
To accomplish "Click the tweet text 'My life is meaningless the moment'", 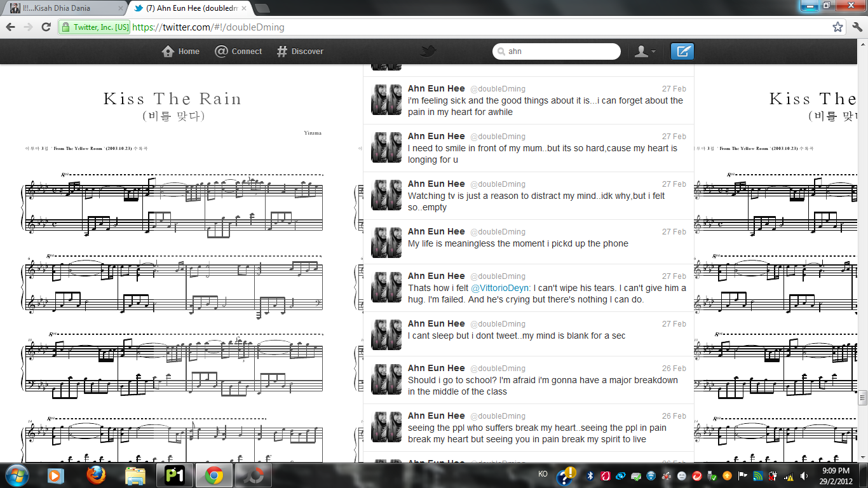I will click(518, 243).
